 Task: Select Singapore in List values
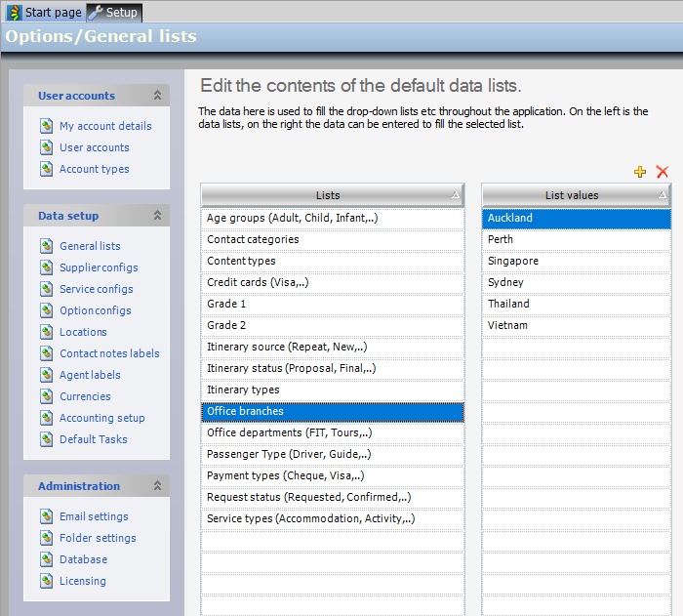point(513,261)
